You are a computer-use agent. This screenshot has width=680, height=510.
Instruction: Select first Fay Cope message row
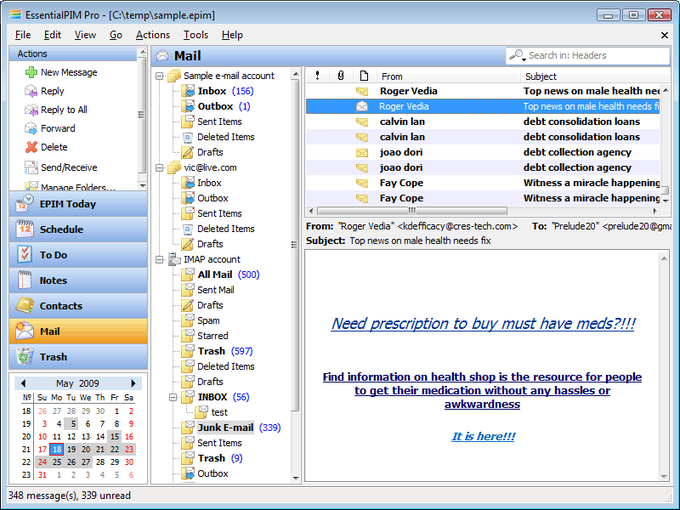pyautogui.click(x=483, y=183)
